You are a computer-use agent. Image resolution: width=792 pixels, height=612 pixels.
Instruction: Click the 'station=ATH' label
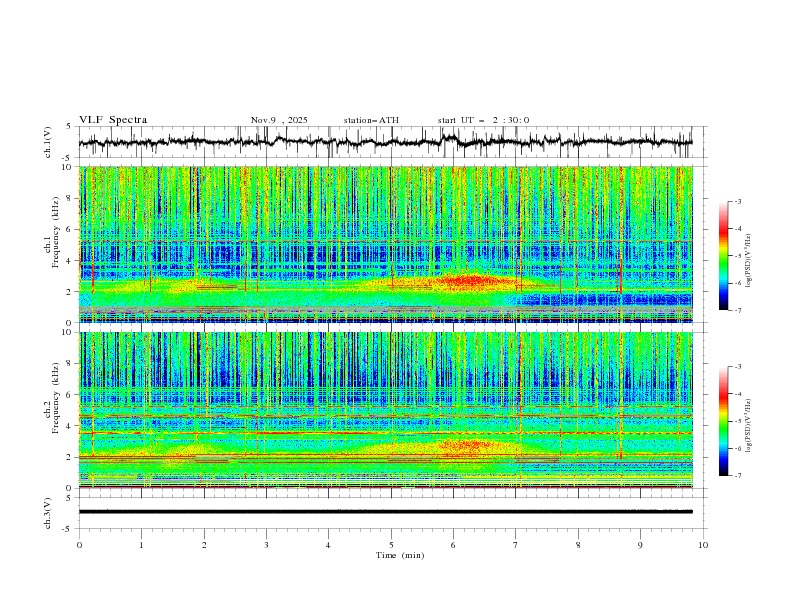371,120
